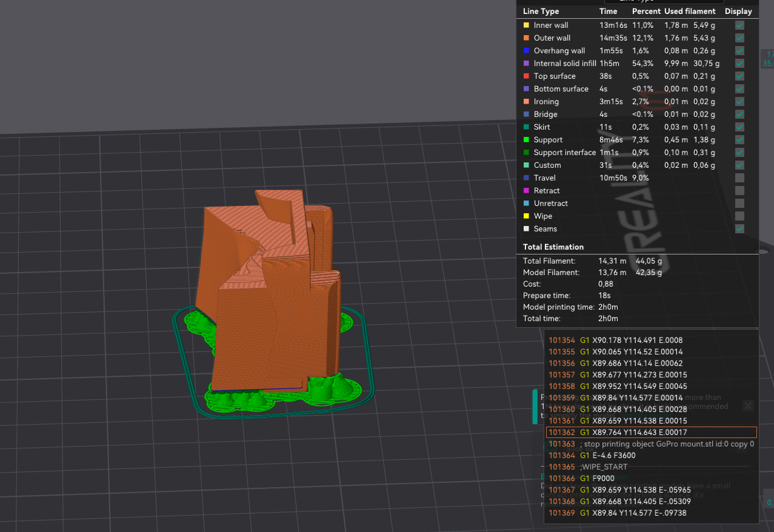This screenshot has height=532, width=774.
Task: Toggle the Seams display checkbox
Action: tap(739, 229)
